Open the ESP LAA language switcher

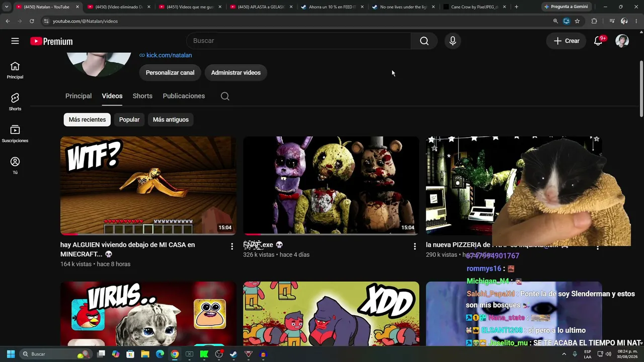click(588, 354)
